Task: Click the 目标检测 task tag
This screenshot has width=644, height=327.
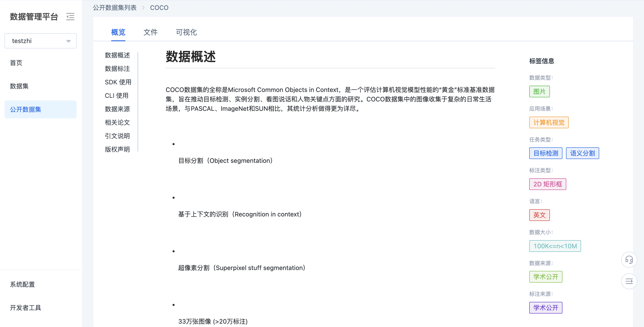Action: click(x=546, y=153)
